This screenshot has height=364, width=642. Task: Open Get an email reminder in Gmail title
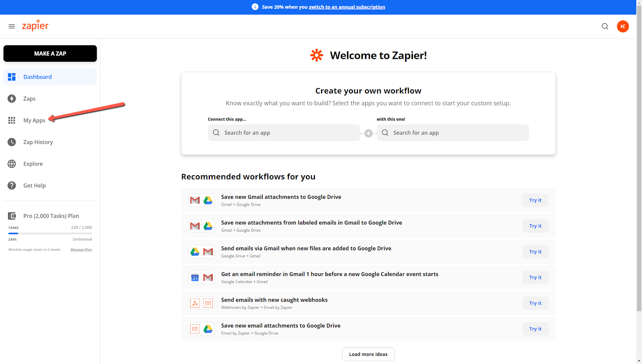coord(329,274)
